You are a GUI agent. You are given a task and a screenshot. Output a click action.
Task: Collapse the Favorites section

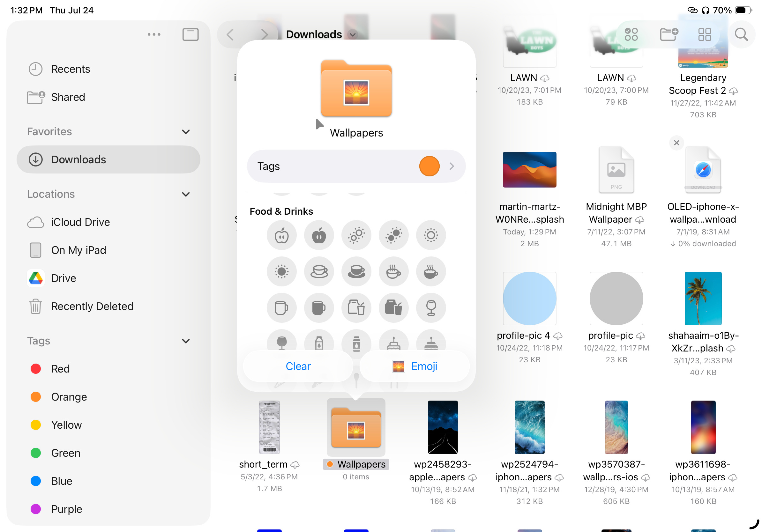(x=186, y=132)
